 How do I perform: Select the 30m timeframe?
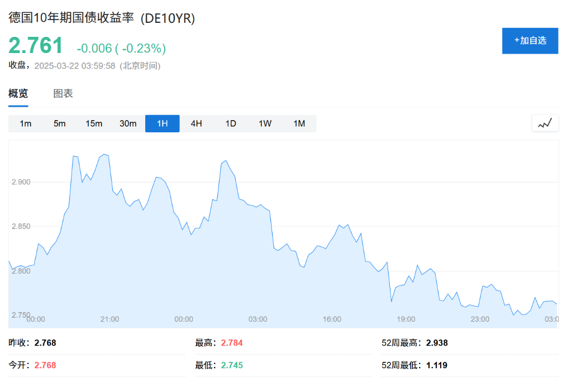128,123
